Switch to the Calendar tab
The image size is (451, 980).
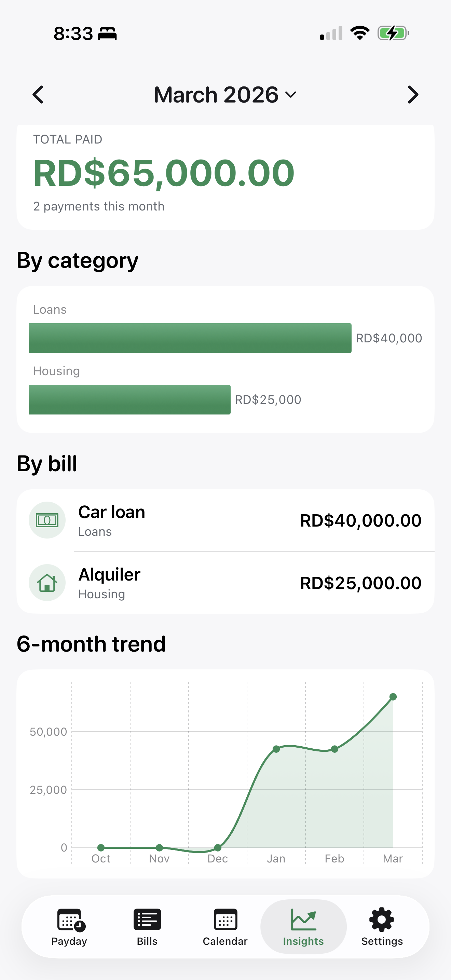(225, 927)
